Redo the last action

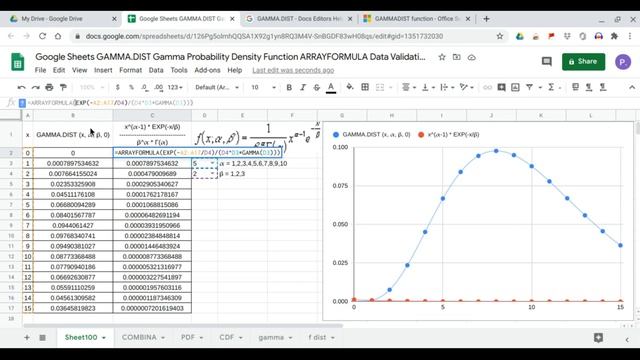(36, 87)
